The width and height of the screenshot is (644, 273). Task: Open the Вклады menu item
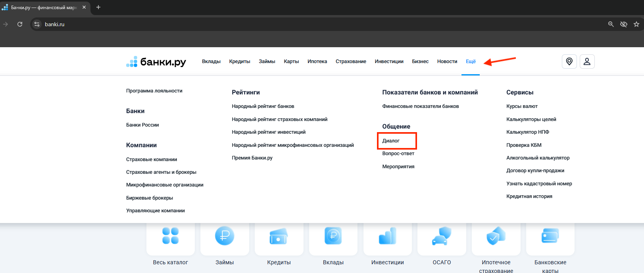pyautogui.click(x=211, y=62)
